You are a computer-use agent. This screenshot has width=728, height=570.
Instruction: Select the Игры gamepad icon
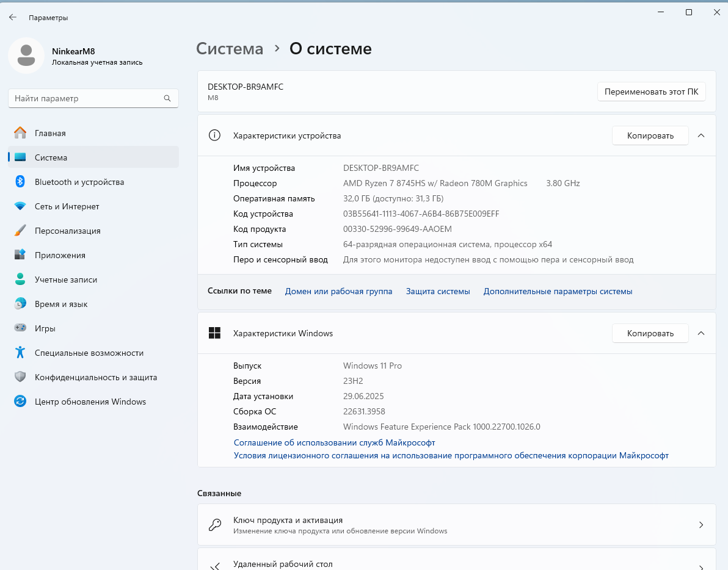(x=20, y=328)
